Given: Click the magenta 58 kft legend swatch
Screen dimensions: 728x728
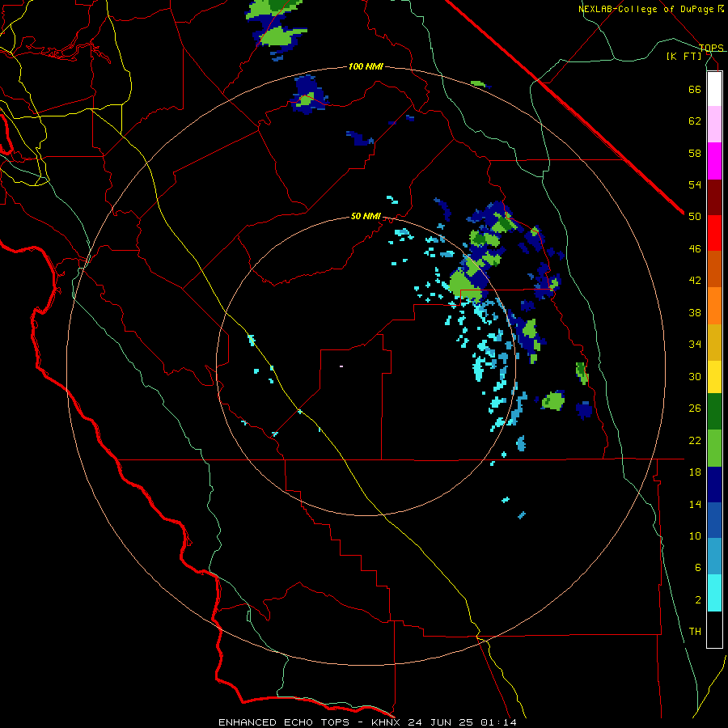Looking at the screenshot, I should pos(714,161).
